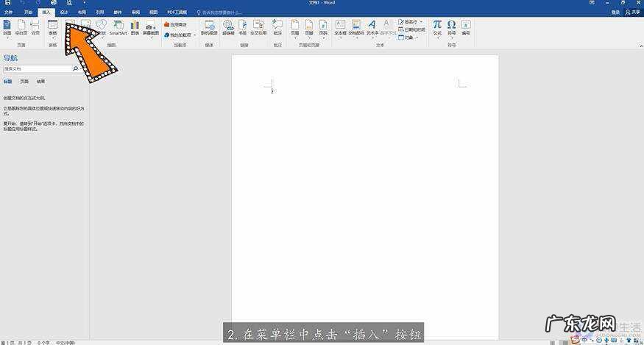Expand the header (页眉) dropdown arrow
Image resolution: width=644 pixels, height=345 pixels.
point(295,38)
